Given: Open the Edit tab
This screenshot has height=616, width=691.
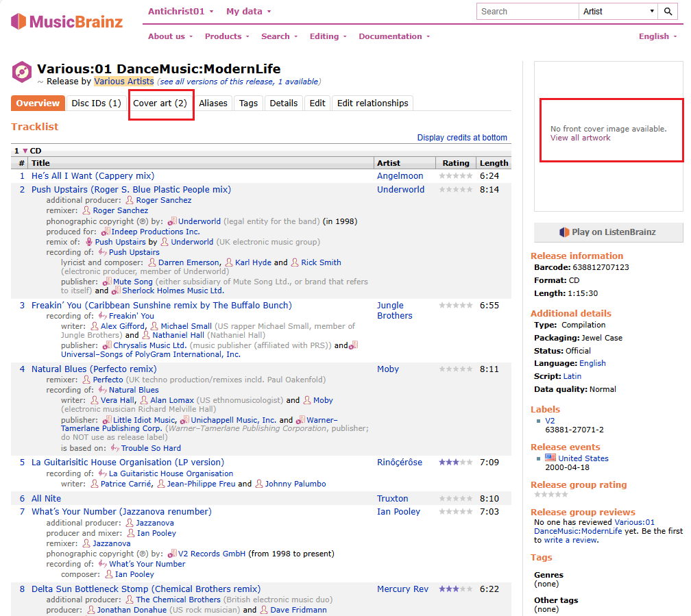Looking at the screenshot, I should [317, 103].
